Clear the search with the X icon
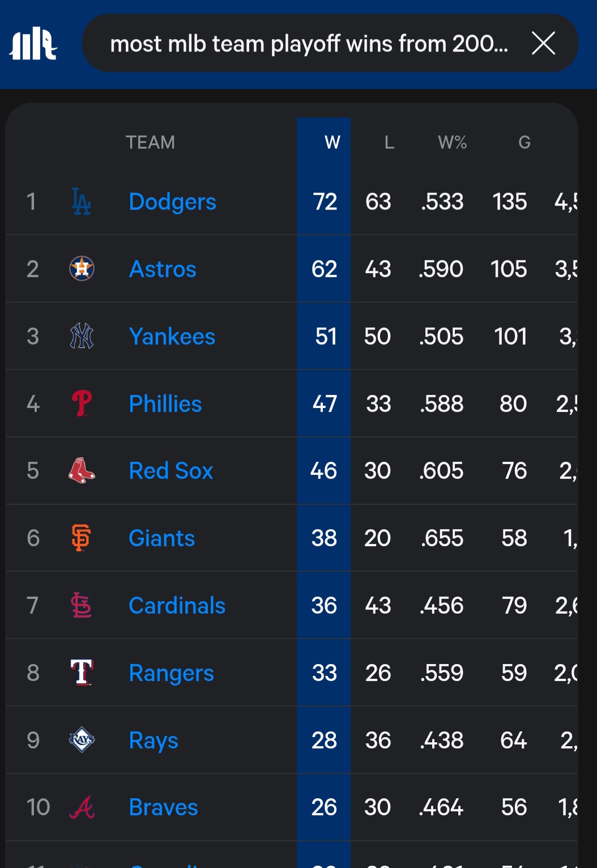 click(x=543, y=43)
